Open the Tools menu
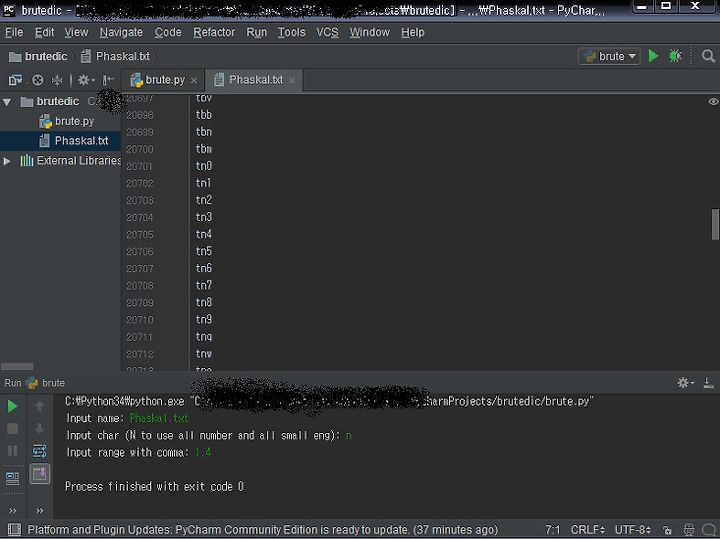This screenshot has width=720, height=539. coord(292,32)
